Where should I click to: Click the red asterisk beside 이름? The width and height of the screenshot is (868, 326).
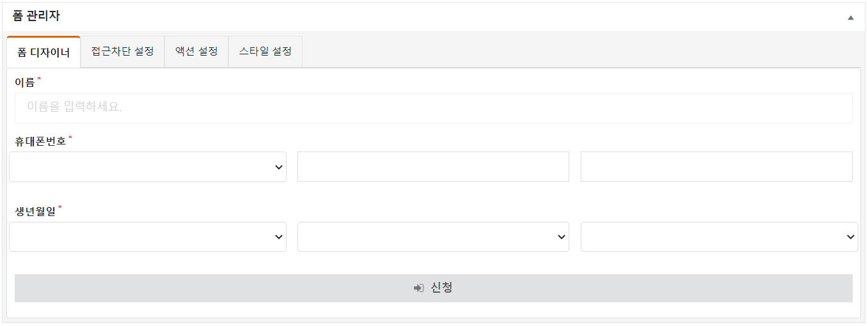pyautogui.click(x=39, y=79)
